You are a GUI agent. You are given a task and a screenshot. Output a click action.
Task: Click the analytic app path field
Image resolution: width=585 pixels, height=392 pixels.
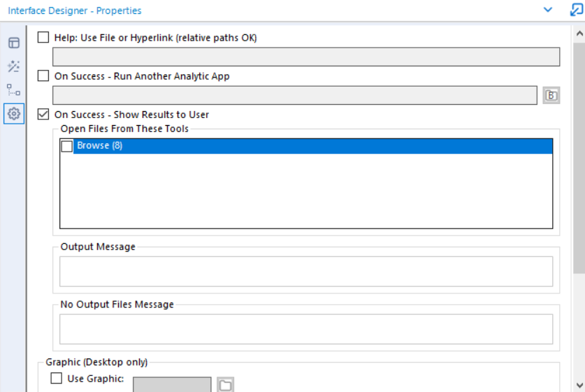coord(295,96)
